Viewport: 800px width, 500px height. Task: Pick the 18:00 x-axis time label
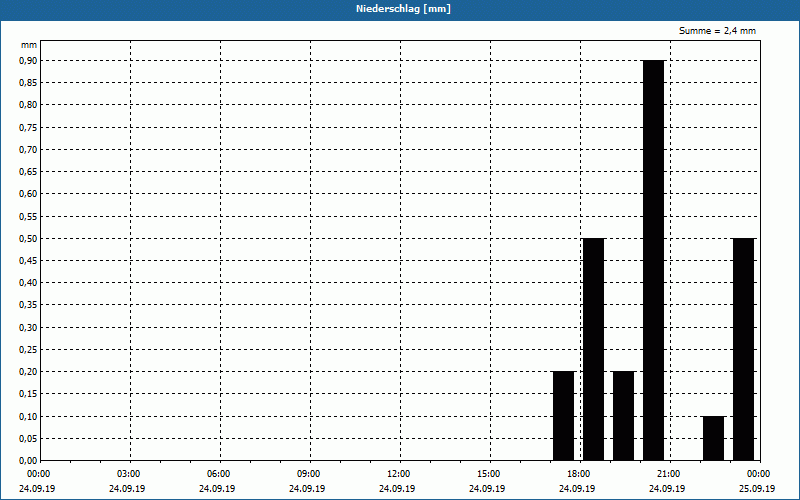click(579, 474)
